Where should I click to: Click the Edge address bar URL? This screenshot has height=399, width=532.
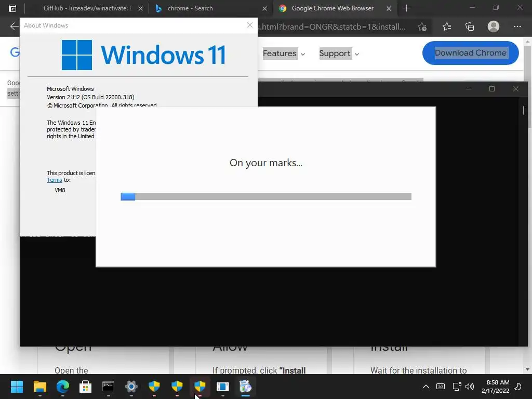332,27
